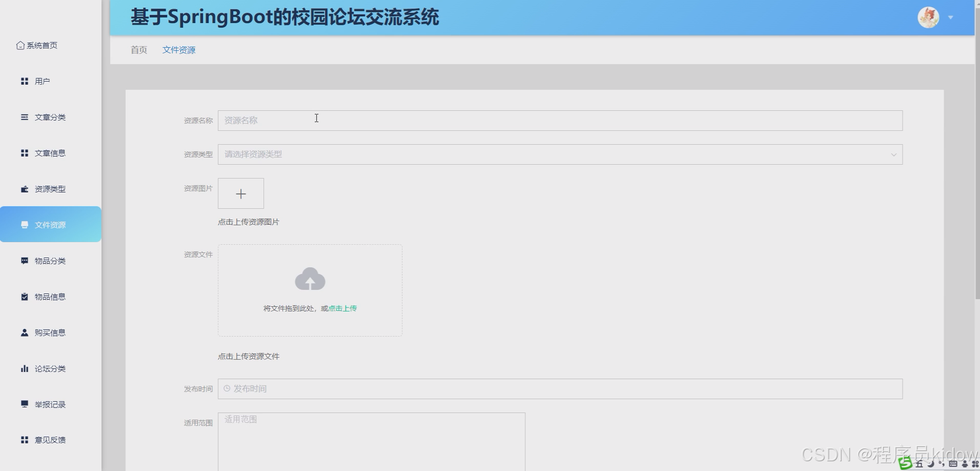
Task: Click the 举报记录 record icon in sidebar
Action: [24, 404]
